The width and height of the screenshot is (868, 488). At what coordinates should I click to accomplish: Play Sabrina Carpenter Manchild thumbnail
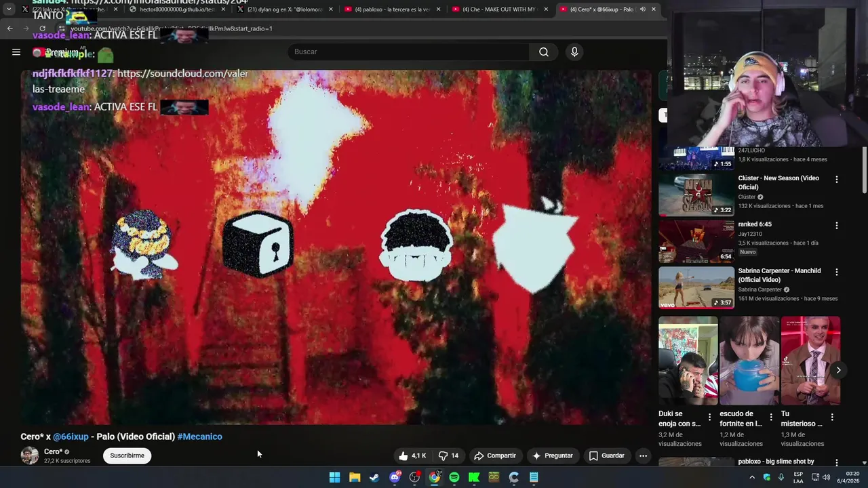click(x=696, y=287)
